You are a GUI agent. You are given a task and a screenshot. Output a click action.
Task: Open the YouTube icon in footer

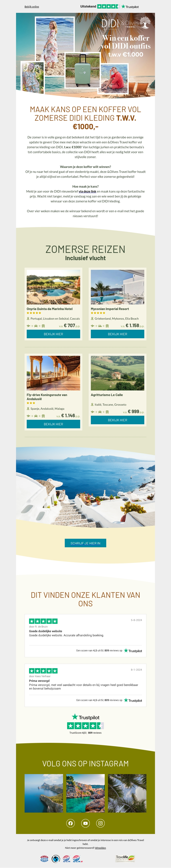85,823
